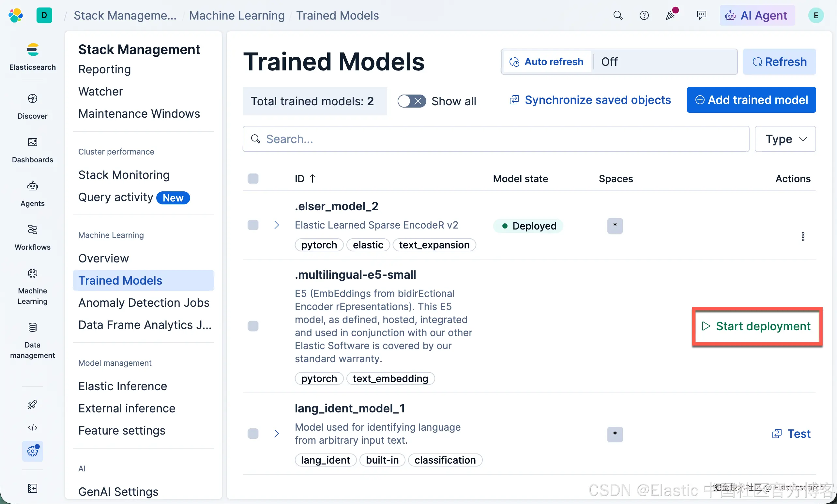
Task: Open Discover from the side rail
Action: tap(33, 106)
